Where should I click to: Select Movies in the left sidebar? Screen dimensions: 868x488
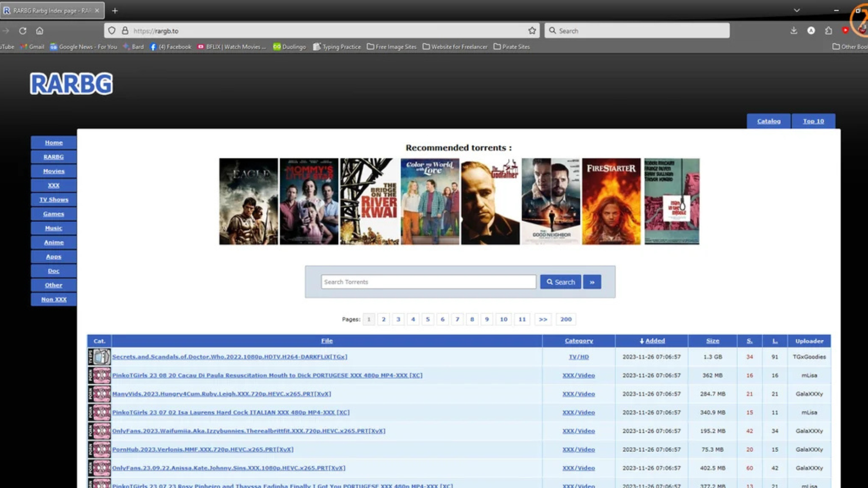(x=54, y=171)
